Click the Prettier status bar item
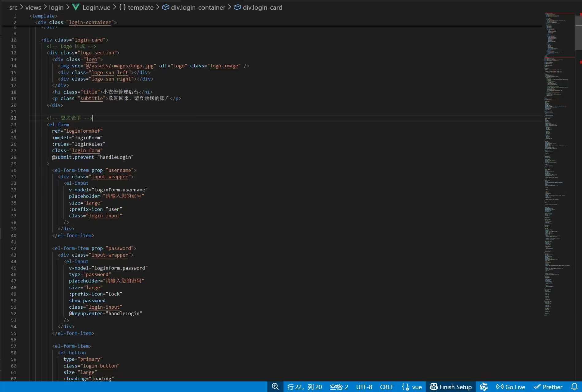 click(x=548, y=387)
